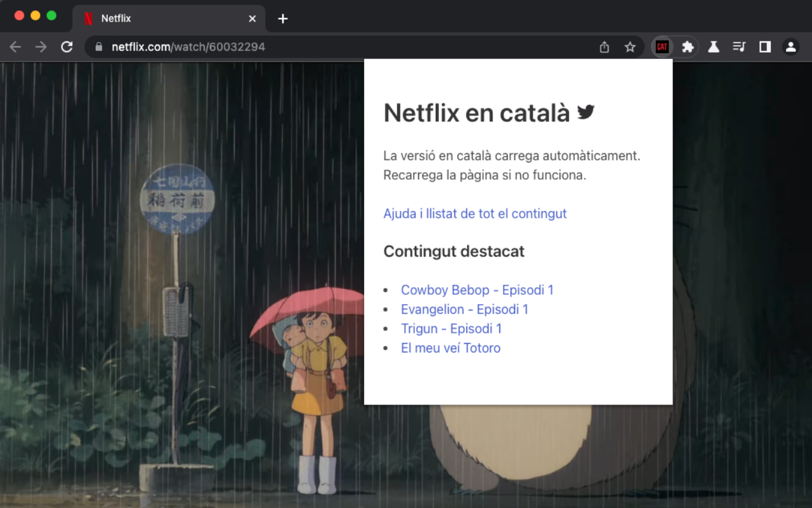Click the red macOS close button
Image resolution: width=812 pixels, height=508 pixels.
19,16
